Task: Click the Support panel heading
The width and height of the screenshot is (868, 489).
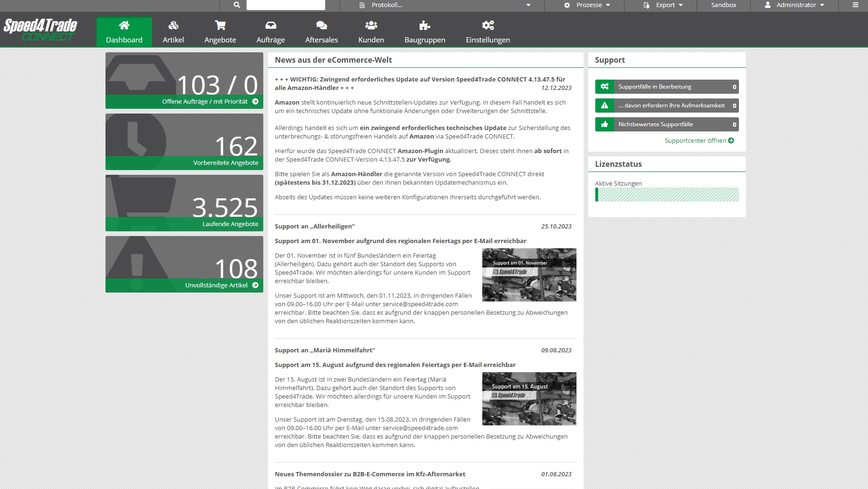Action: [610, 60]
